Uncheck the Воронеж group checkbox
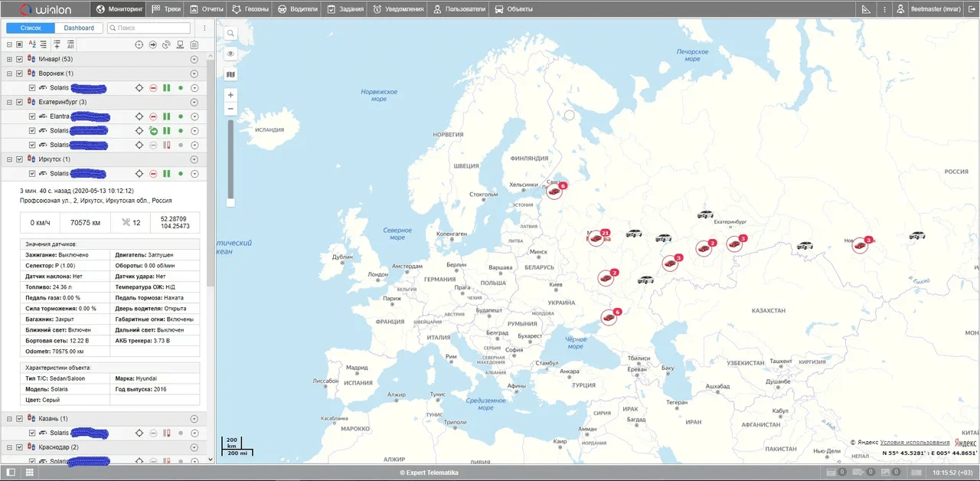Viewport: 980px width, 481px height. click(19, 74)
